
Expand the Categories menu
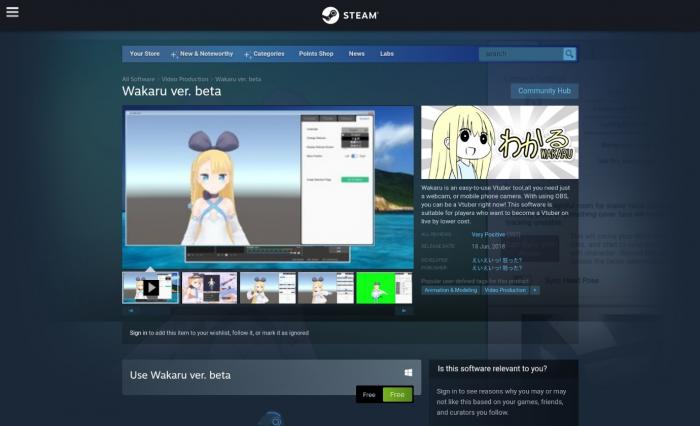tap(268, 54)
